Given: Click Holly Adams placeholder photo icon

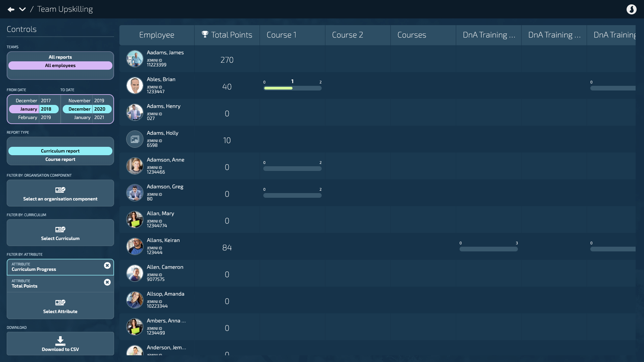Looking at the screenshot, I should click(x=135, y=139).
